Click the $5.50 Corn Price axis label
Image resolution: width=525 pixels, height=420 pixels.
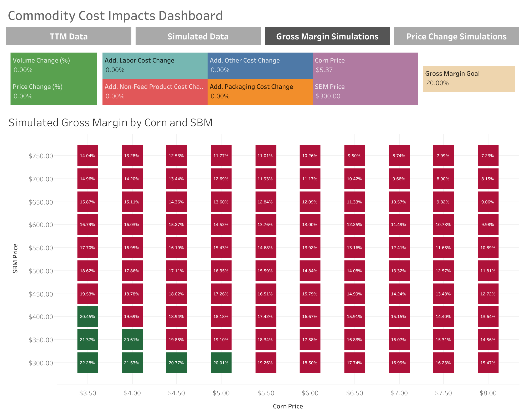tap(266, 393)
